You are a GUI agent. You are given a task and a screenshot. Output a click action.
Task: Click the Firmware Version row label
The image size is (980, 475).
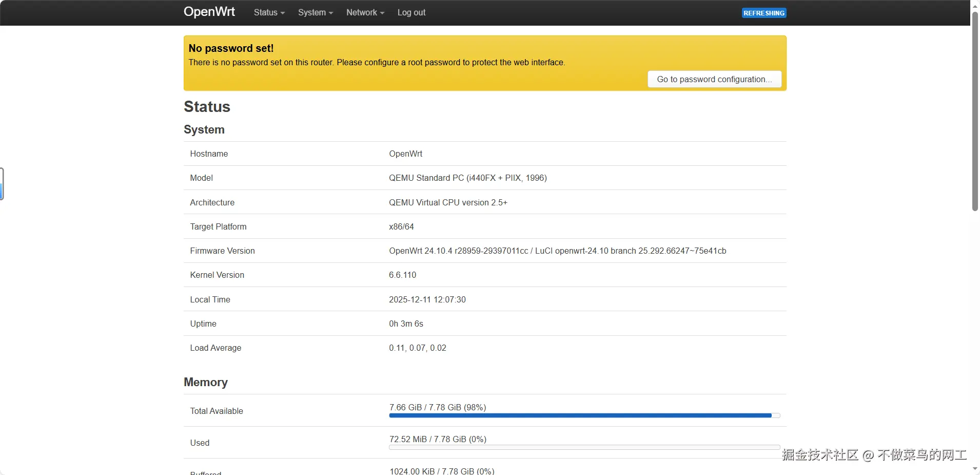(x=222, y=251)
